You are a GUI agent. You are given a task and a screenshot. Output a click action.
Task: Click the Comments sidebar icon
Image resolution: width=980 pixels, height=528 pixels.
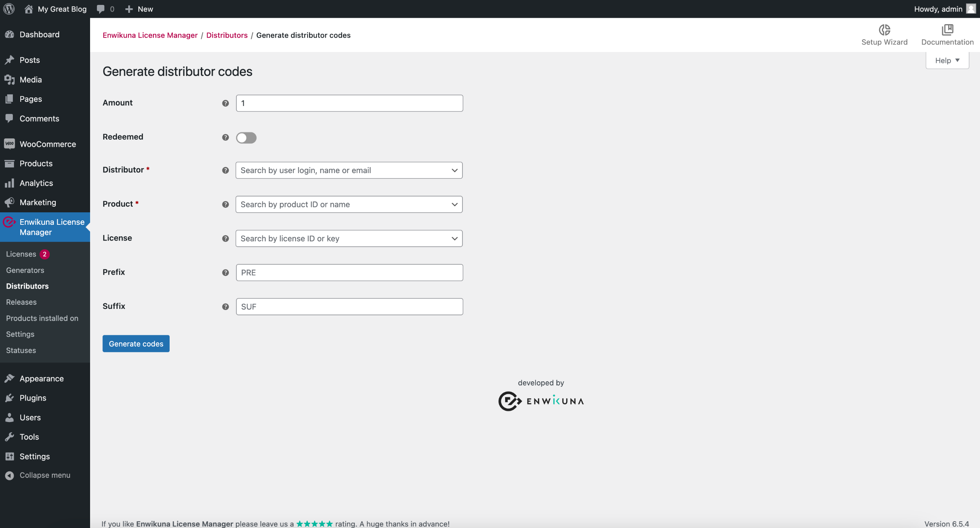[x=9, y=118]
